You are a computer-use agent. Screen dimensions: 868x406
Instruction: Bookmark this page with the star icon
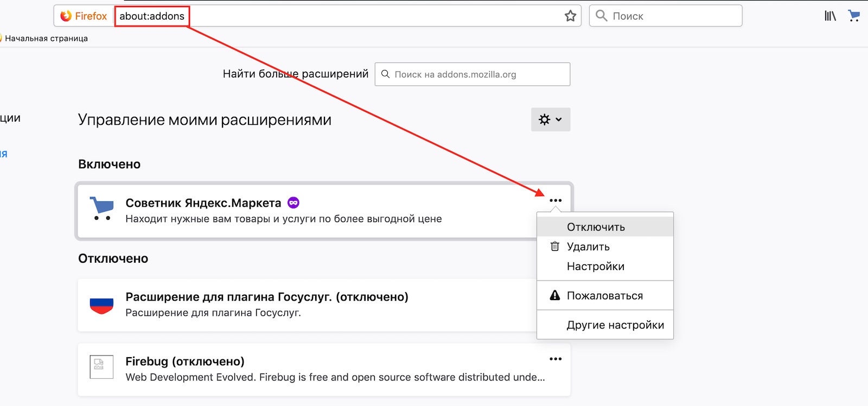tap(570, 16)
